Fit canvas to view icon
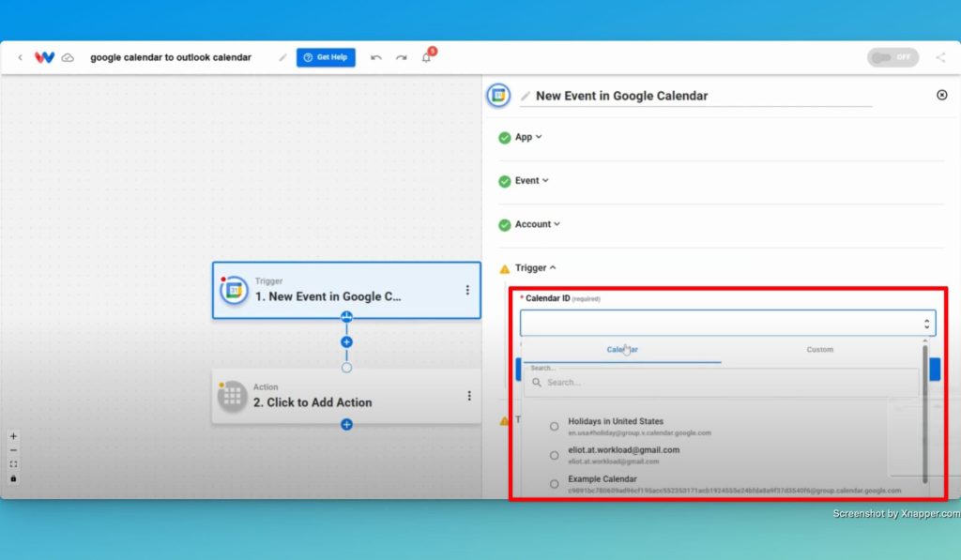961x560 pixels. 13,464
